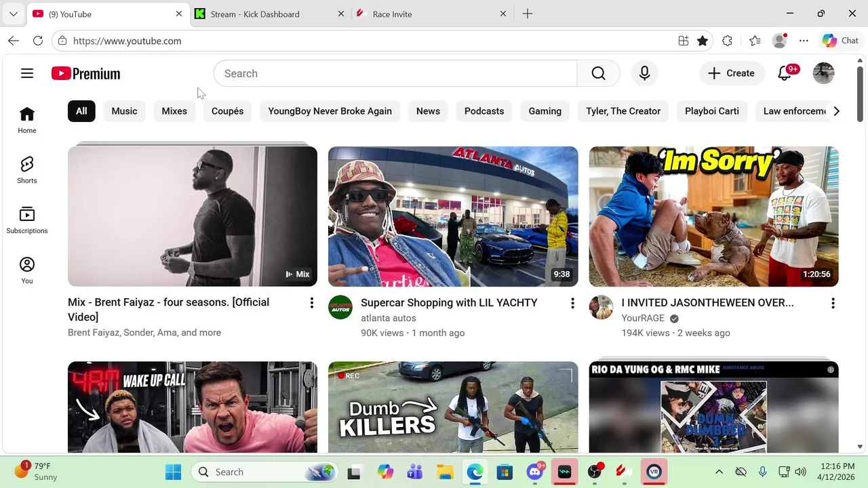Open the notifications bell
Screen dimensions: 868x488
click(785, 73)
